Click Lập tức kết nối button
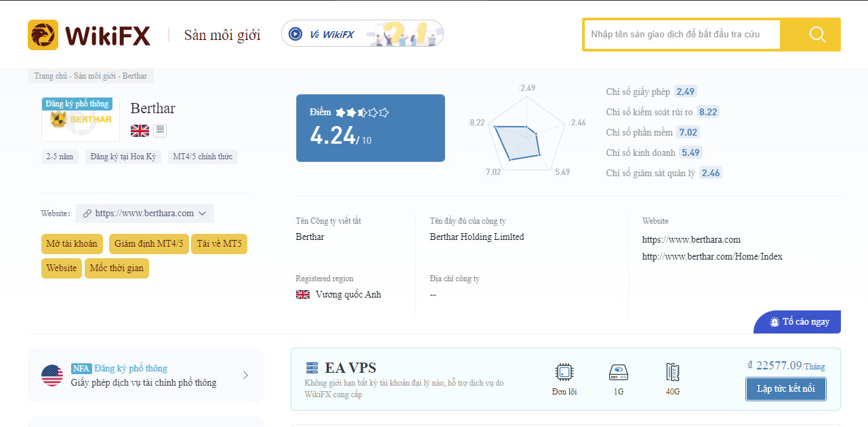Screen dimensions: 868x427 pyautogui.click(x=786, y=389)
